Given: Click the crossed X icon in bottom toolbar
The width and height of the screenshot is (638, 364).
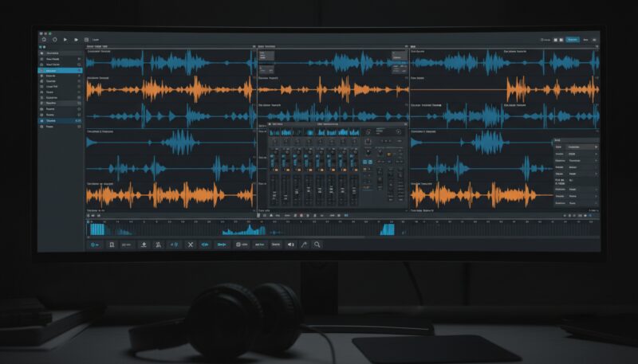Looking at the screenshot, I should (190, 245).
